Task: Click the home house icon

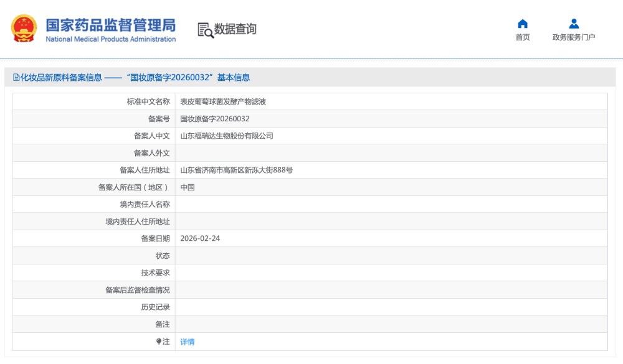Action: click(x=523, y=24)
